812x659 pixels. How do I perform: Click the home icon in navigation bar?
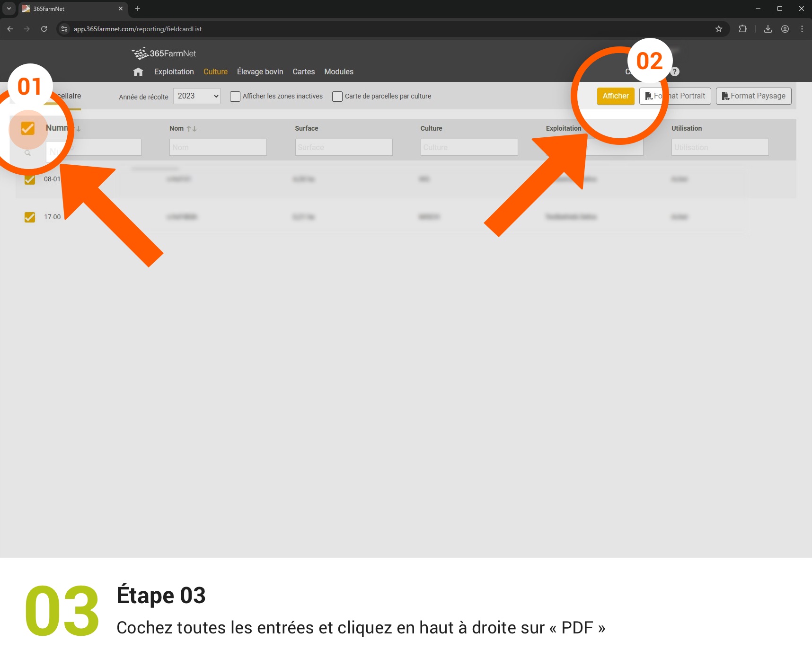click(138, 72)
